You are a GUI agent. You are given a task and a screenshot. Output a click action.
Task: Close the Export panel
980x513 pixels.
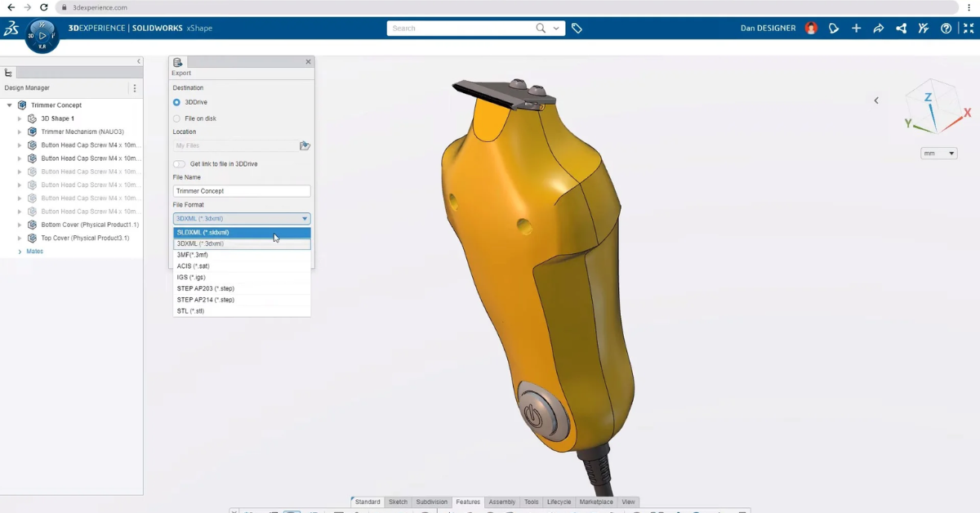coord(308,62)
